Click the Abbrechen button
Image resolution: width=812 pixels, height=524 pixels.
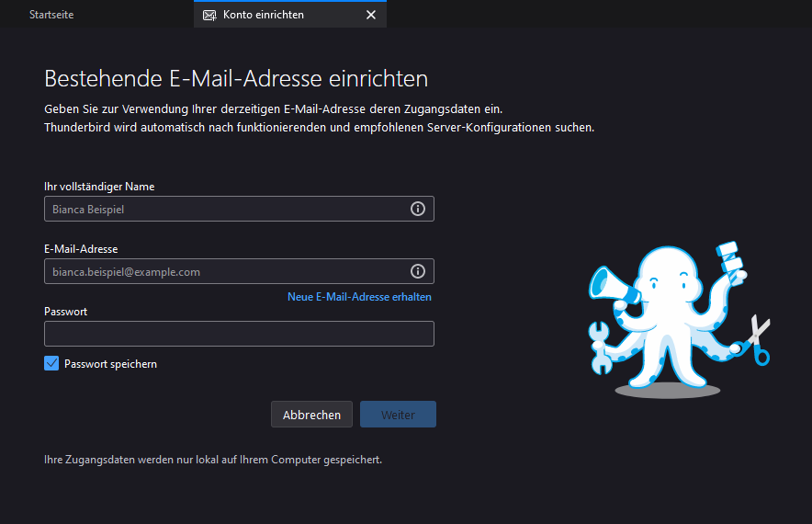tap(311, 415)
